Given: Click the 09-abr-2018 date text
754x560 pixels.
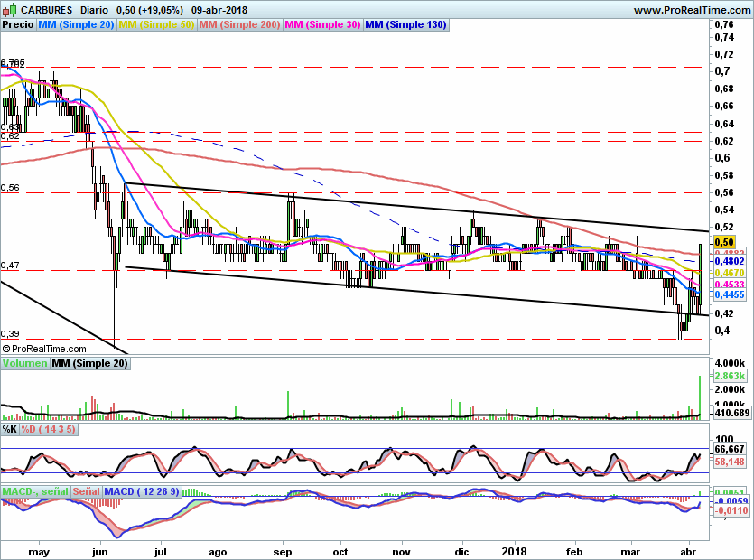Looking at the screenshot, I should tap(219, 10).
